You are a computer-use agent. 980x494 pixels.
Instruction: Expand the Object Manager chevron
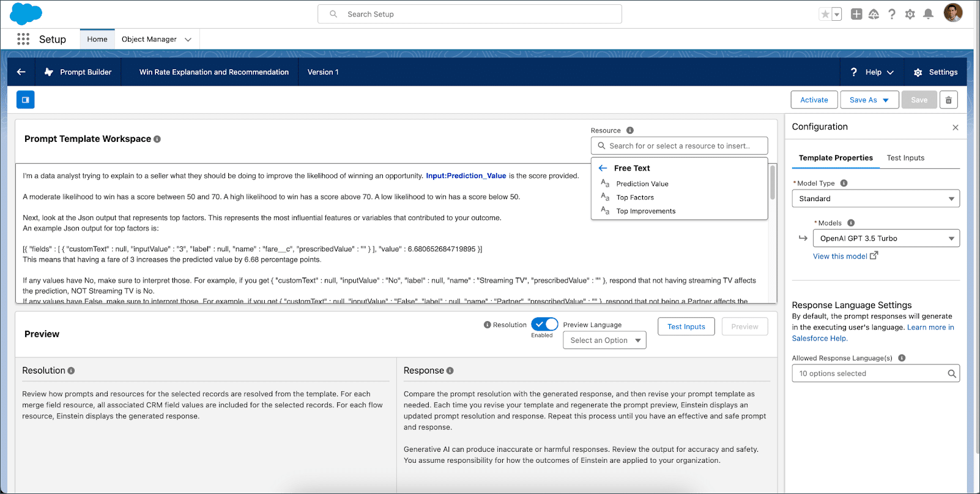[x=188, y=39]
